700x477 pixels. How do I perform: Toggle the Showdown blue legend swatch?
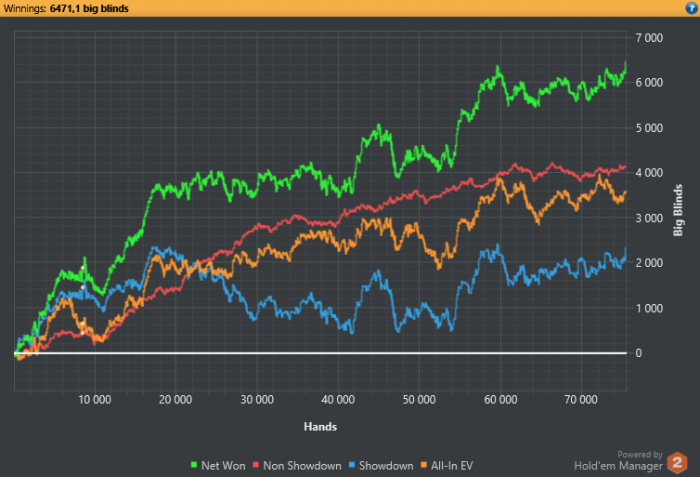tap(352, 465)
